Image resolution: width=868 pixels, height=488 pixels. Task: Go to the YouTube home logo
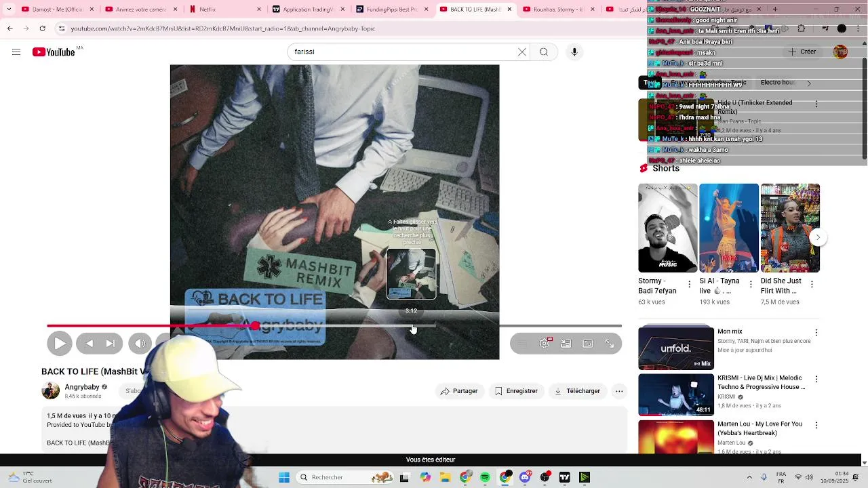54,52
